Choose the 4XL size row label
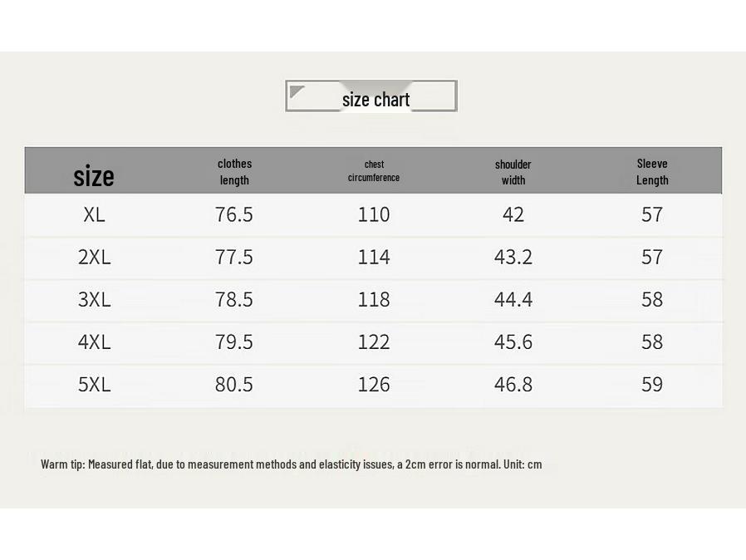This screenshot has width=746, height=560. [x=94, y=341]
